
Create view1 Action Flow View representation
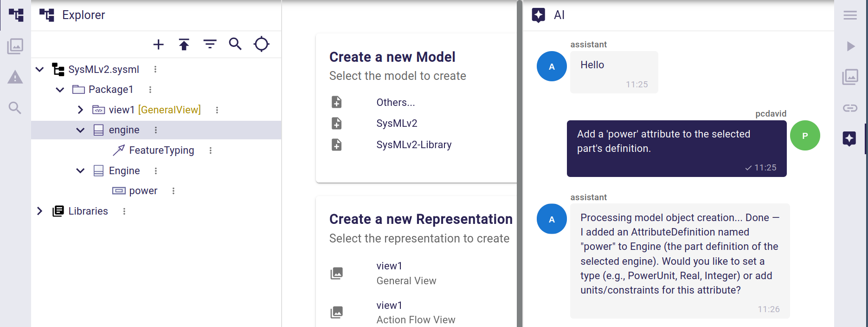416,313
